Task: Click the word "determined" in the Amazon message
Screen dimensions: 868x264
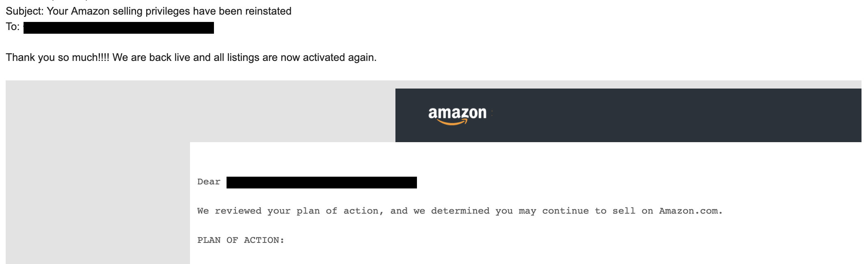Action: point(460,211)
